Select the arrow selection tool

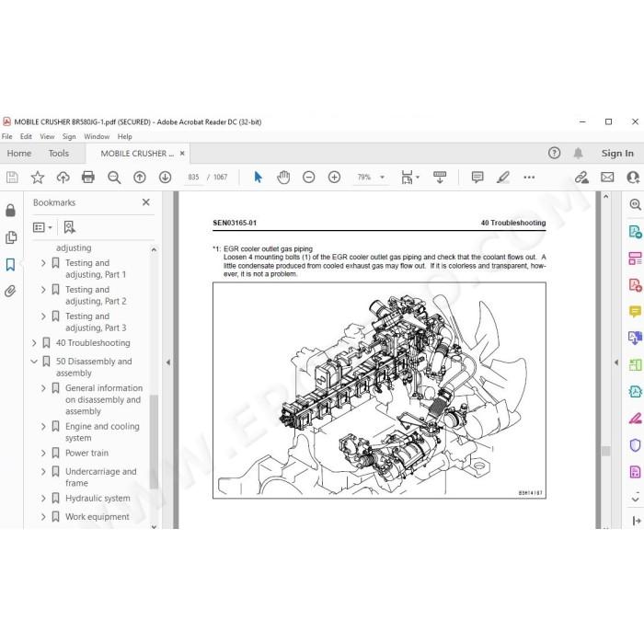click(x=258, y=177)
